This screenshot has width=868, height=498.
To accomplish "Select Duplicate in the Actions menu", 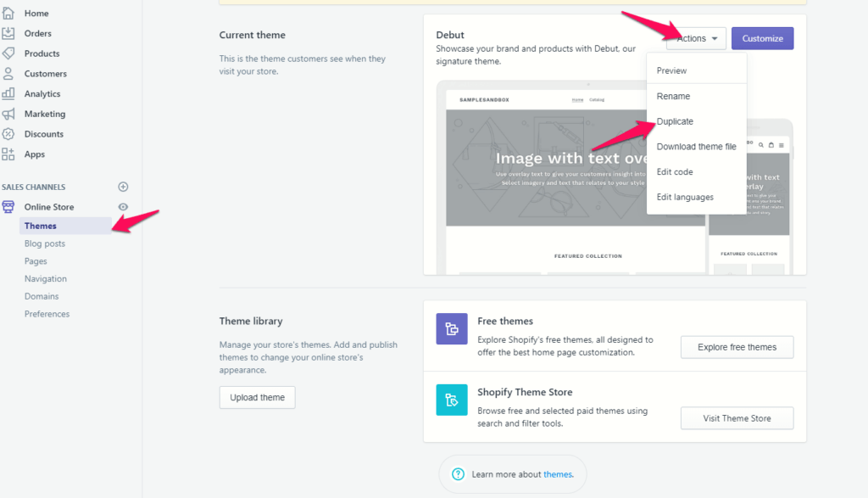I will pos(697,121).
